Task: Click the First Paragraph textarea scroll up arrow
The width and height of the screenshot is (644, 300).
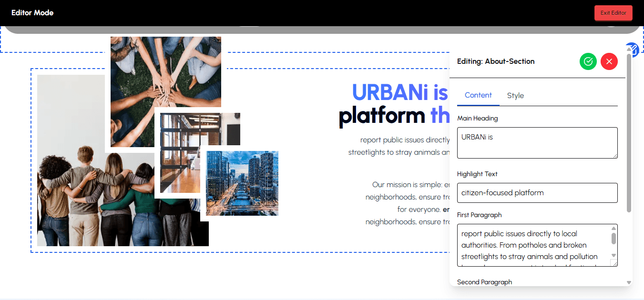Action: tap(614, 229)
